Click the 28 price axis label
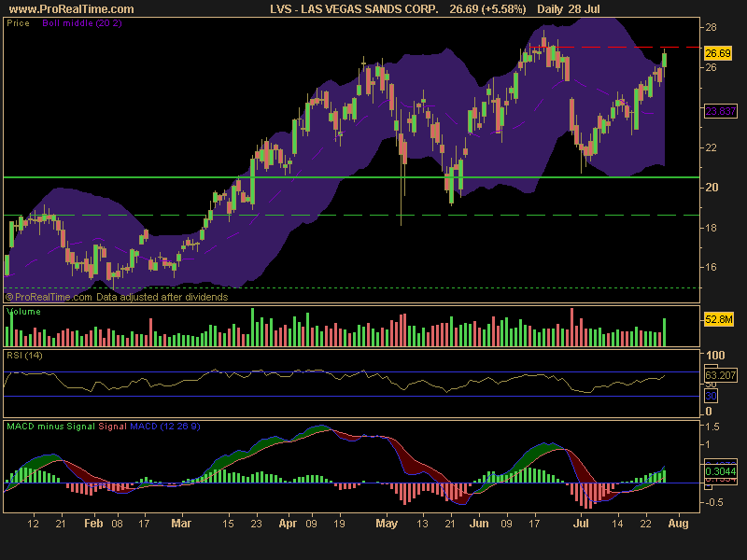Image resolution: width=747 pixels, height=560 pixels. tap(711, 27)
